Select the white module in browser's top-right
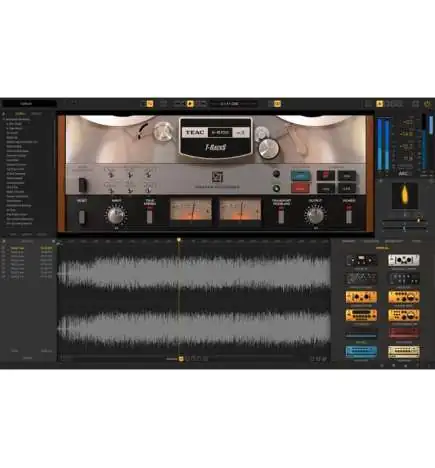This screenshot has width=435, height=468. (404, 260)
